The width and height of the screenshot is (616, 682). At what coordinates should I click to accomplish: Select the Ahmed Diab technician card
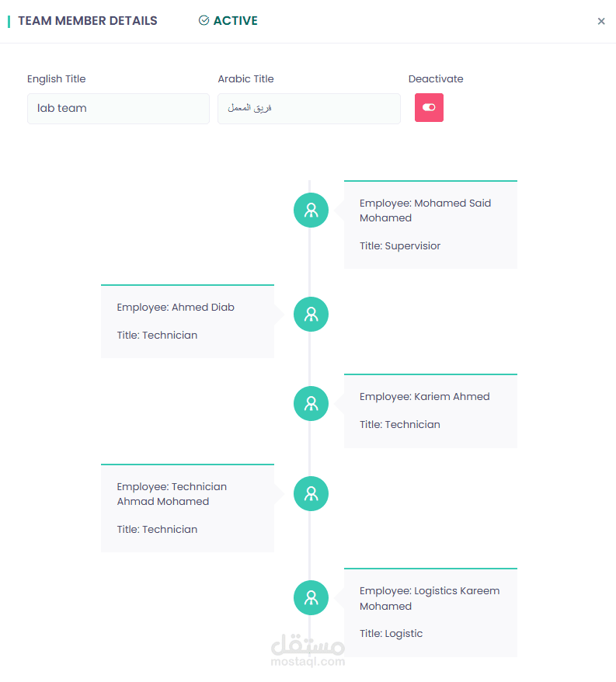pyautogui.click(x=187, y=322)
